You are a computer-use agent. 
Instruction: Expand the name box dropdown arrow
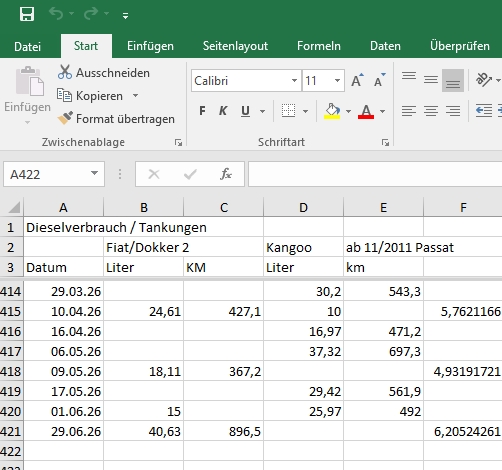pos(95,173)
